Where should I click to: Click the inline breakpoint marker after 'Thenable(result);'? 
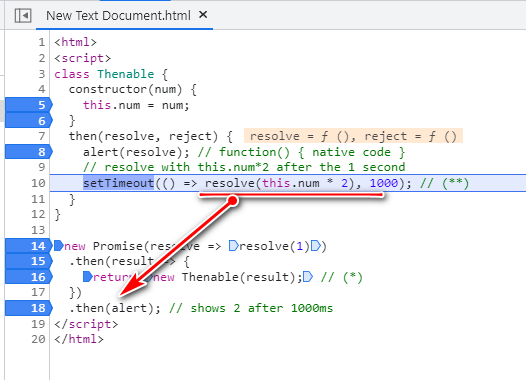pyautogui.click(x=308, y=277)
